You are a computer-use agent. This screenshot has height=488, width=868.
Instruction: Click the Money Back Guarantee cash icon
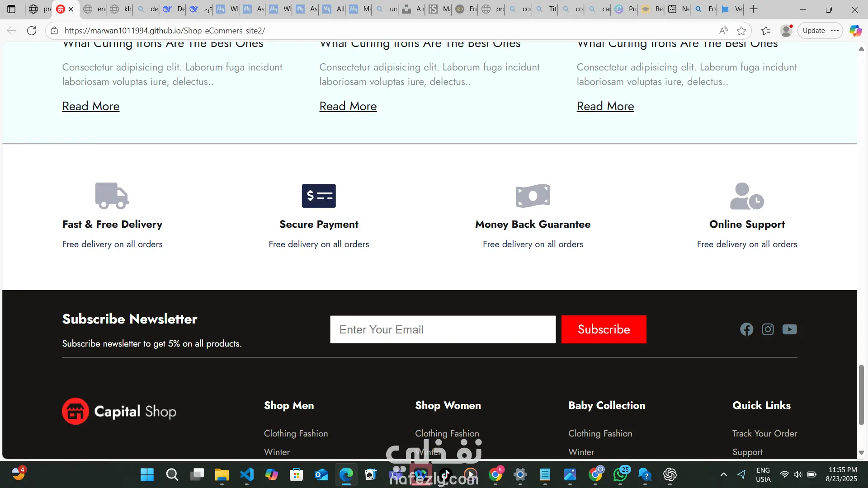[x=533, y=196]
